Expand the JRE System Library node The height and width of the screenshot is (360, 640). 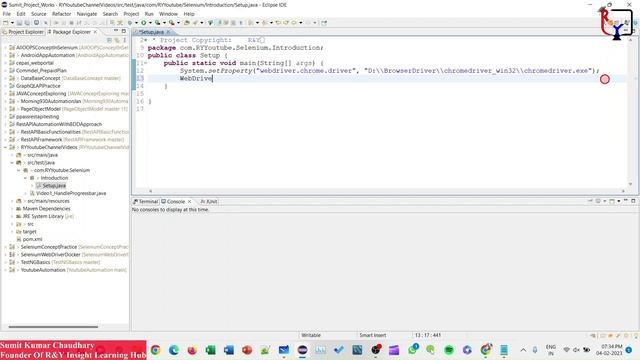click(12, 216)
